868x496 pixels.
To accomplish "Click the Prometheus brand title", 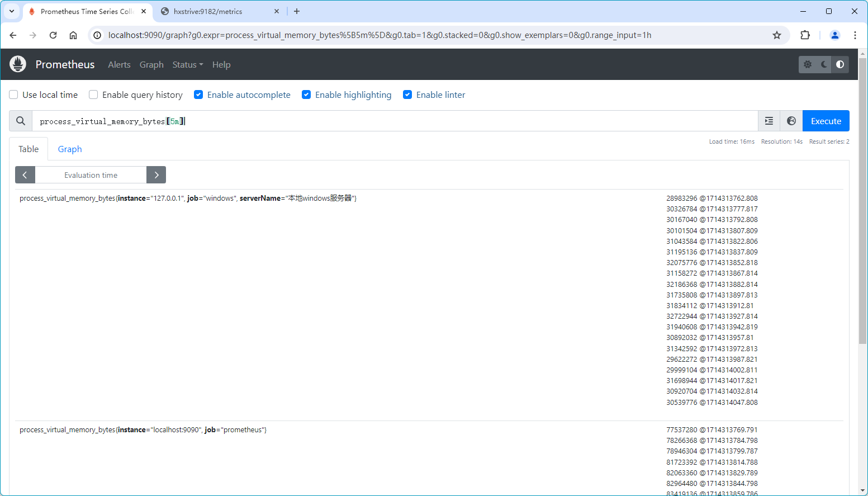I will point(65,64).
